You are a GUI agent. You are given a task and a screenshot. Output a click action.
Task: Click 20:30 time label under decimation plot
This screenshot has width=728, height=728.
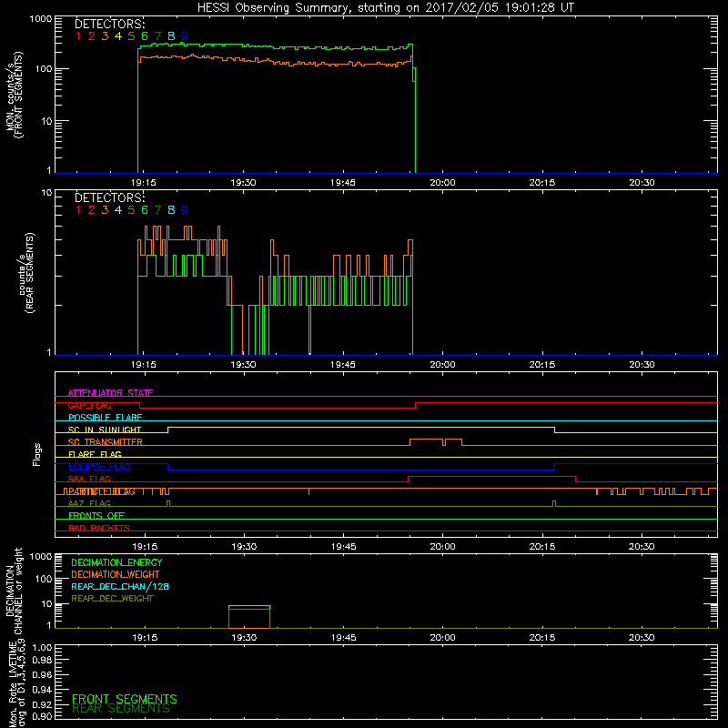click(642, 638)
